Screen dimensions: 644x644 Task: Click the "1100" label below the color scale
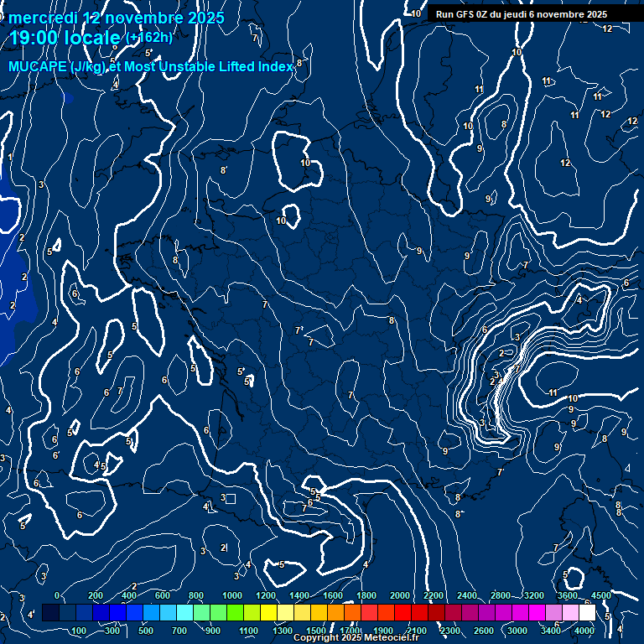(x=248, y=631)
